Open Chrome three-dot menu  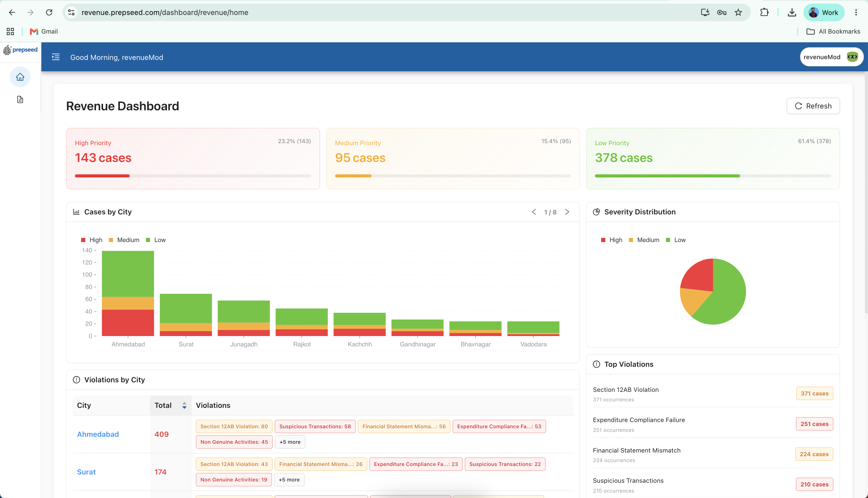pos(856,13)
